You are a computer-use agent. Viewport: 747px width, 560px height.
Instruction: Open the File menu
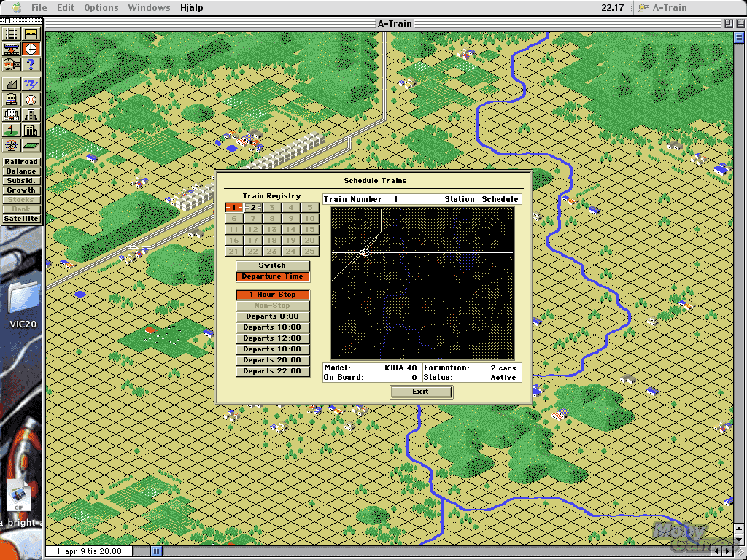(x=39, y=7)
